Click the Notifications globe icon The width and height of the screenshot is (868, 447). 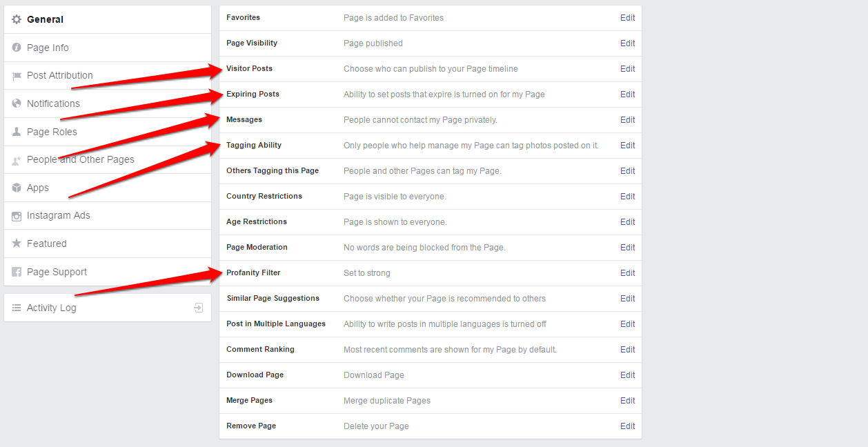coord(17,103)
